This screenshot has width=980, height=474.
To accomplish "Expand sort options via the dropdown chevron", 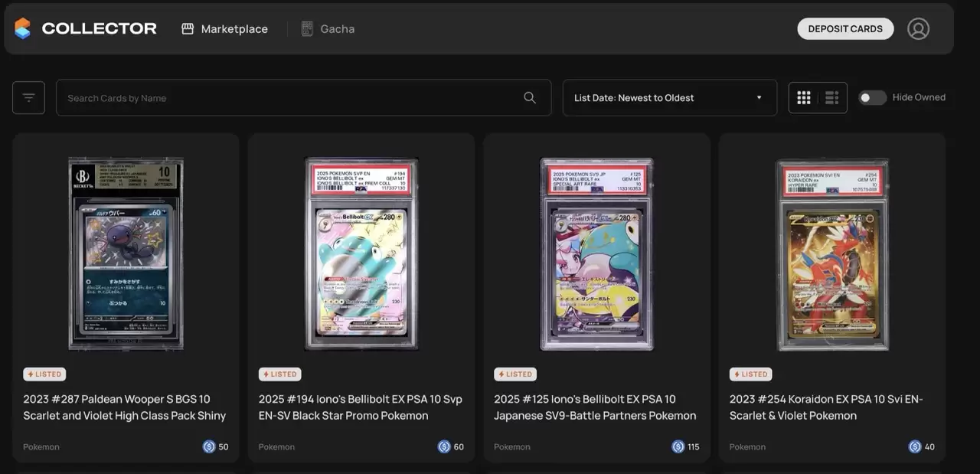I will pos(759,97).
